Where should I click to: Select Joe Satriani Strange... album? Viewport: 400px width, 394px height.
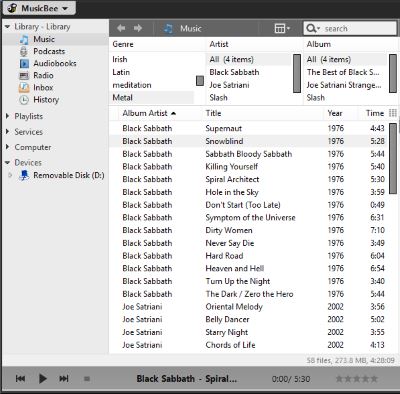pos(344,85)
